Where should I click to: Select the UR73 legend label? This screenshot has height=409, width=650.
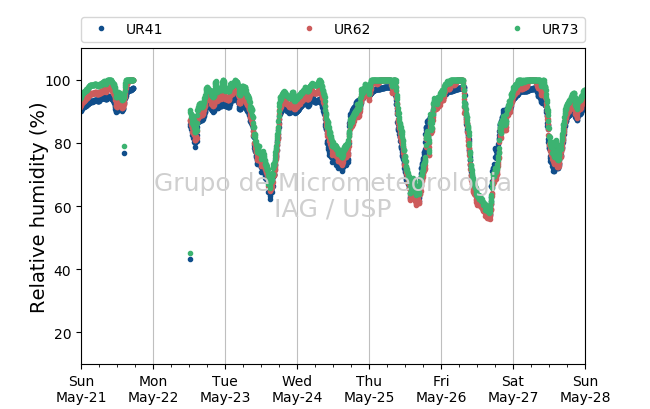coord(560,29)
